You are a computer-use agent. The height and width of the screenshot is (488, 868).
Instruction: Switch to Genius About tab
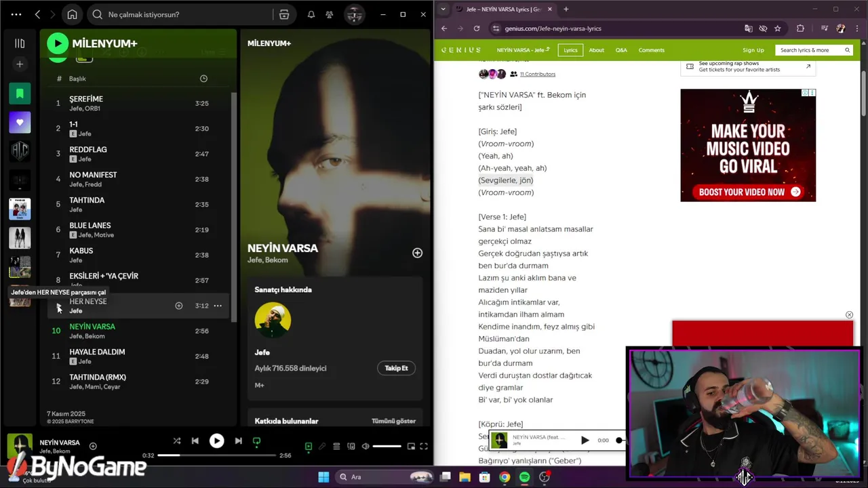pos(596,50)
